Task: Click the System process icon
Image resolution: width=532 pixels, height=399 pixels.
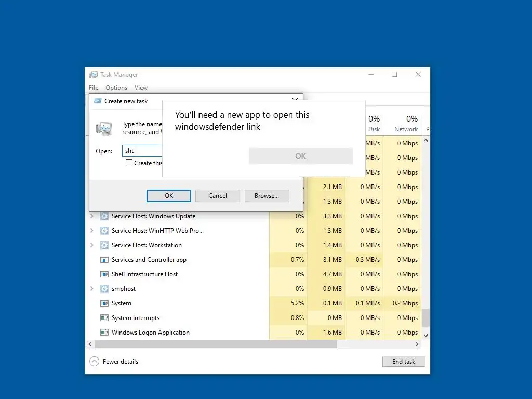Action: tap(104, 303)
